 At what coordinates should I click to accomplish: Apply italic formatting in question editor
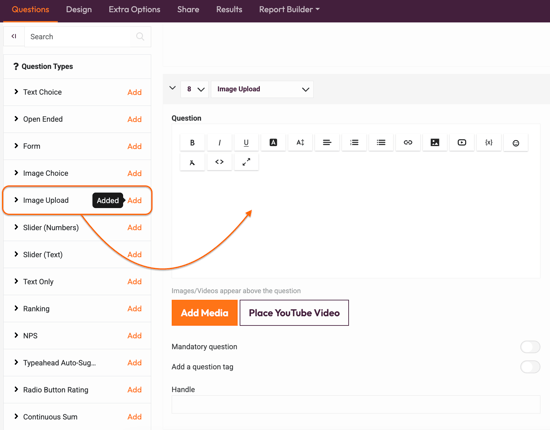(x=219, y=142)
